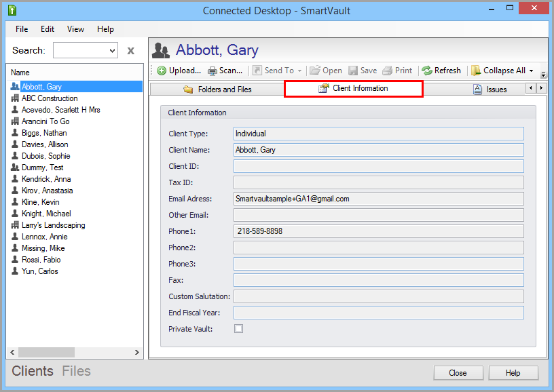
Task: Click the Close button at bottom
Action: (x=458, y=373)
